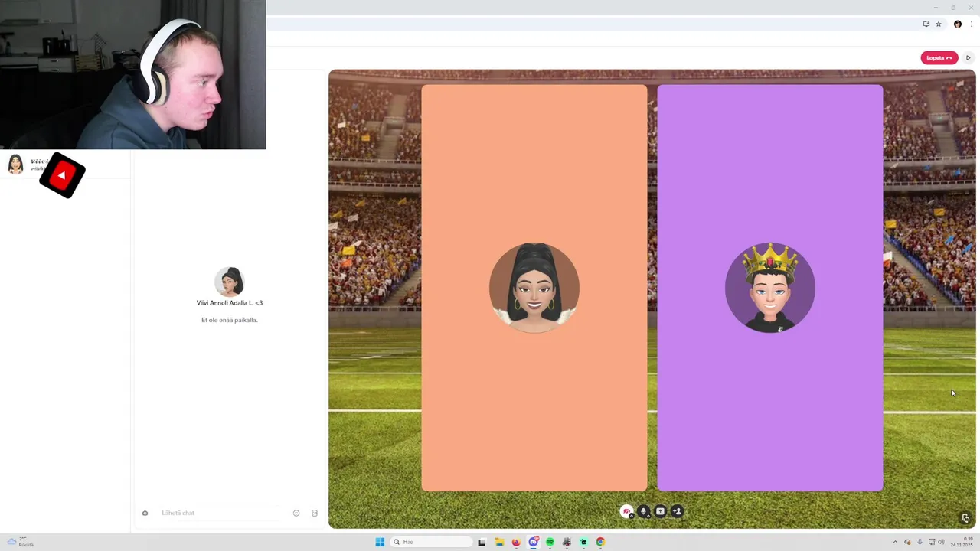
Task: Focus the Lähetä chat message field
Action: (x=222, y=513)
